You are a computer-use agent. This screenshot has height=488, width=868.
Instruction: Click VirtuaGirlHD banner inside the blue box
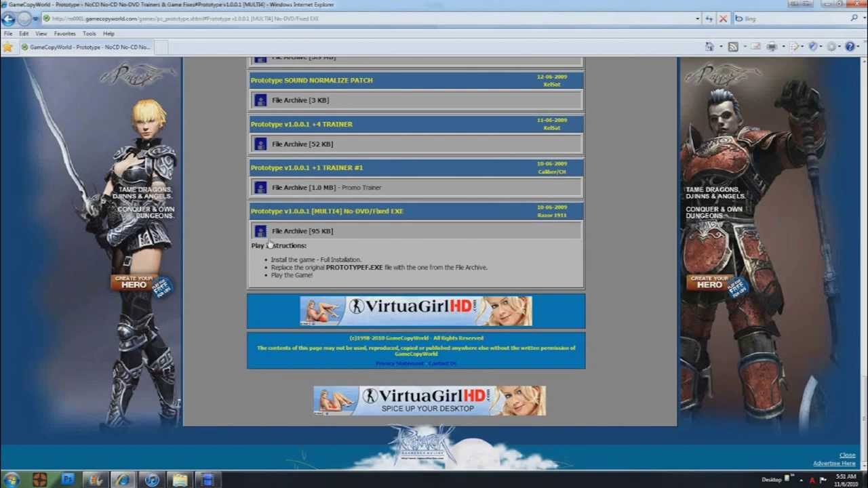tap(416, 311)
